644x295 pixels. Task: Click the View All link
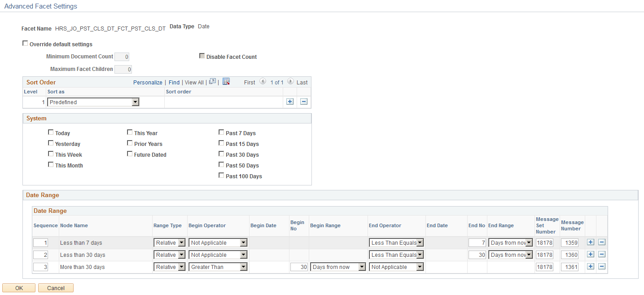(x=194, y=82)
